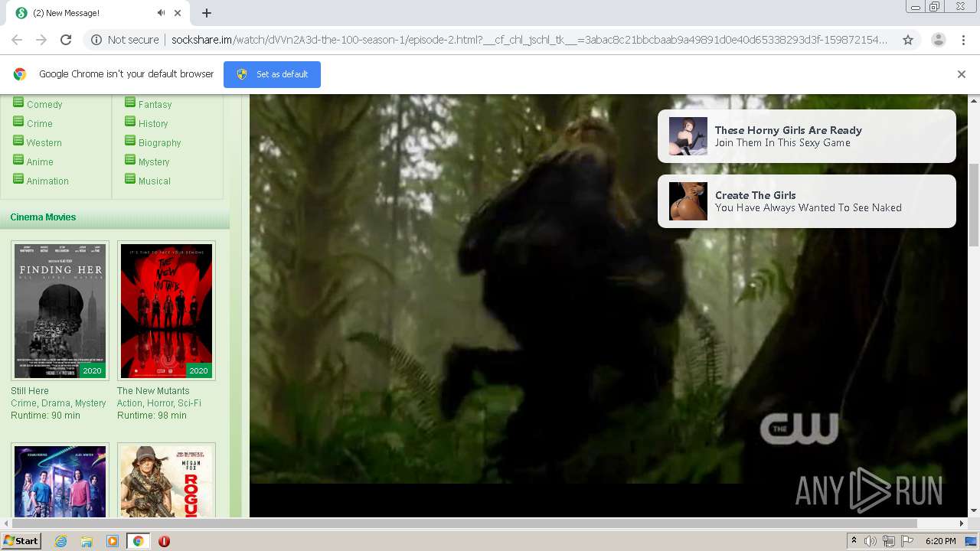The height and width of the screenshot is (551, 980).
Task: Click the green icon beside Musical
Action: click(x=130, y=179)
